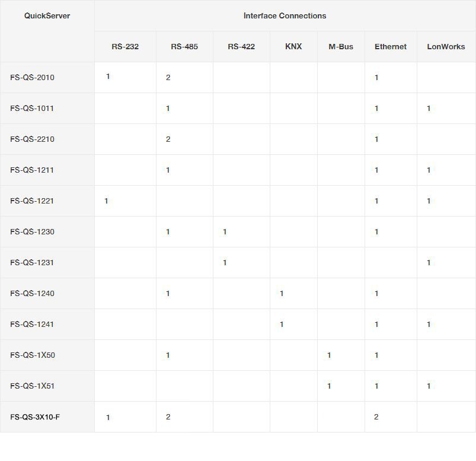Click FS-QS-1230 RS-422 value 1

(225, 232)
